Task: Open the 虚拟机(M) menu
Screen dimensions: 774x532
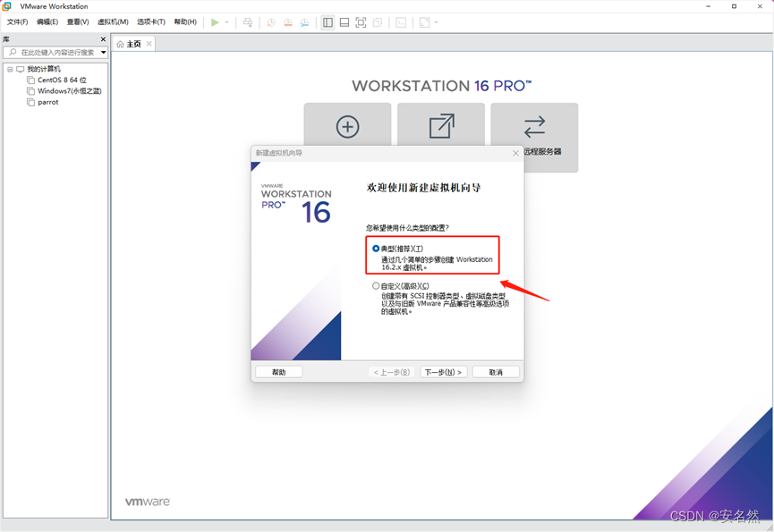Action: click(113, 21)
